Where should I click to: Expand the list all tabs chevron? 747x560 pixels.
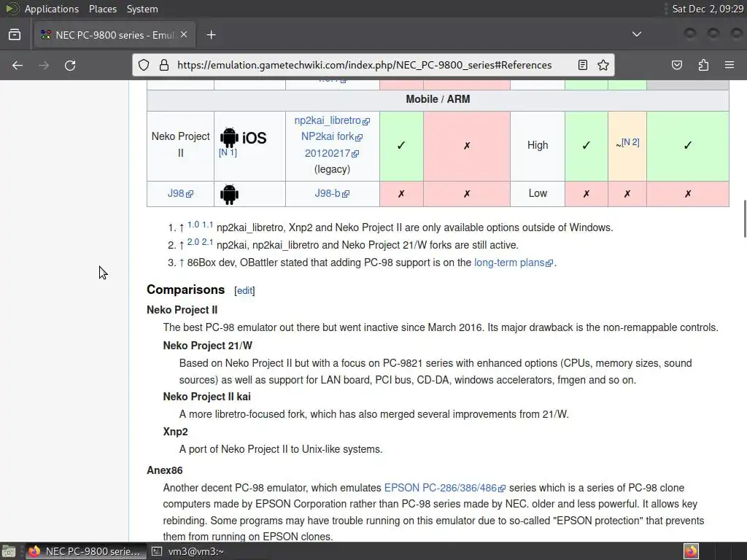636,34
